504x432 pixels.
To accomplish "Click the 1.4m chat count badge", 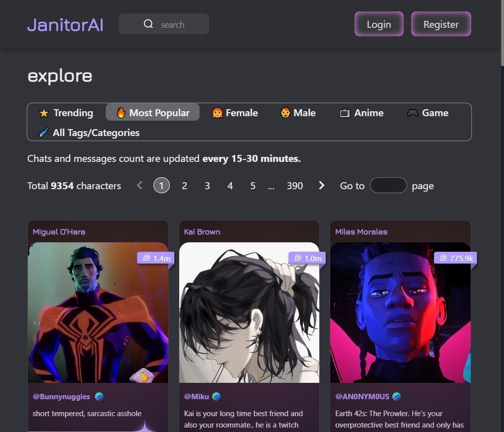I will (x=156, y=258).
